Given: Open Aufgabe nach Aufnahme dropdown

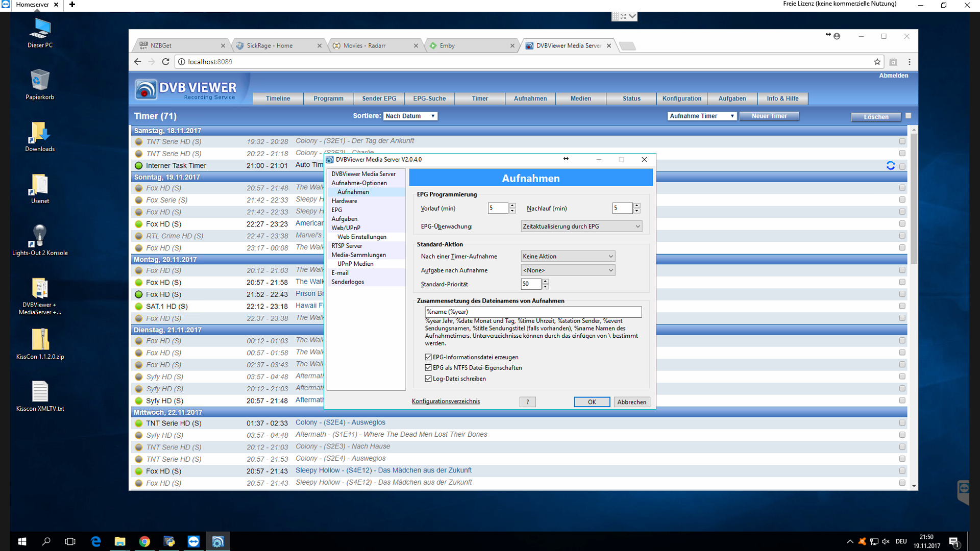Looking at the screenshot, I should click(x=568, y=270).
